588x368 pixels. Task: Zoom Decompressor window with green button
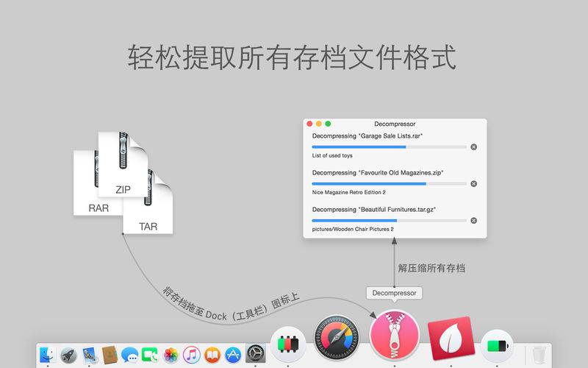coord(328,124)
